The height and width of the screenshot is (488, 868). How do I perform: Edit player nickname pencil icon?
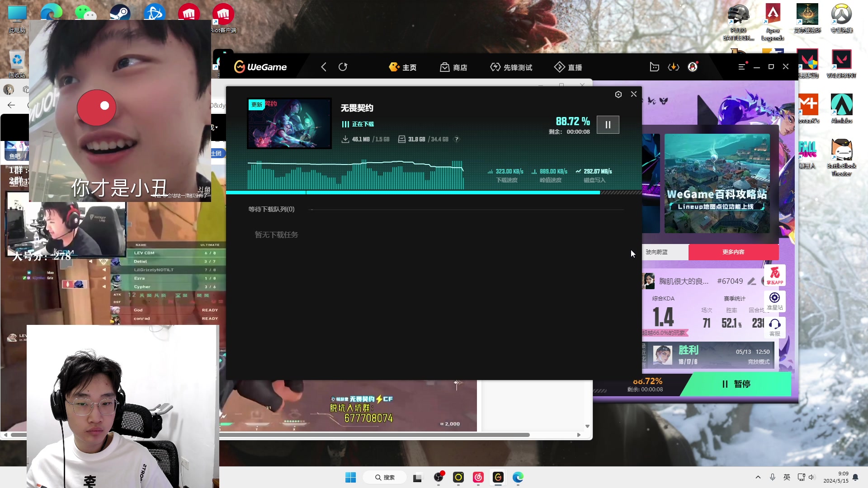751,281
